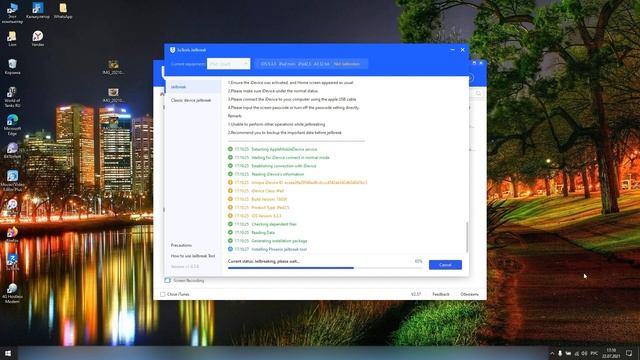Image resolution: width=640 pixels, height=360 pixels.
Task: Launch Microsoft Edge from the desktop
Action: pyautogui.click(x=12, y=125)
